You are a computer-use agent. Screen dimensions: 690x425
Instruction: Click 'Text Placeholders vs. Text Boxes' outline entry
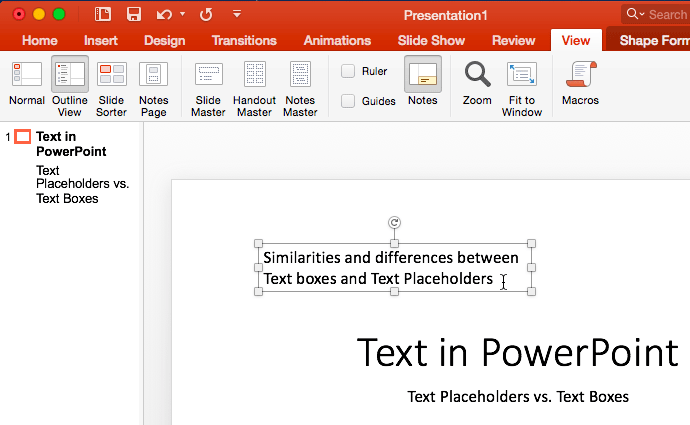tap(83, 184)
